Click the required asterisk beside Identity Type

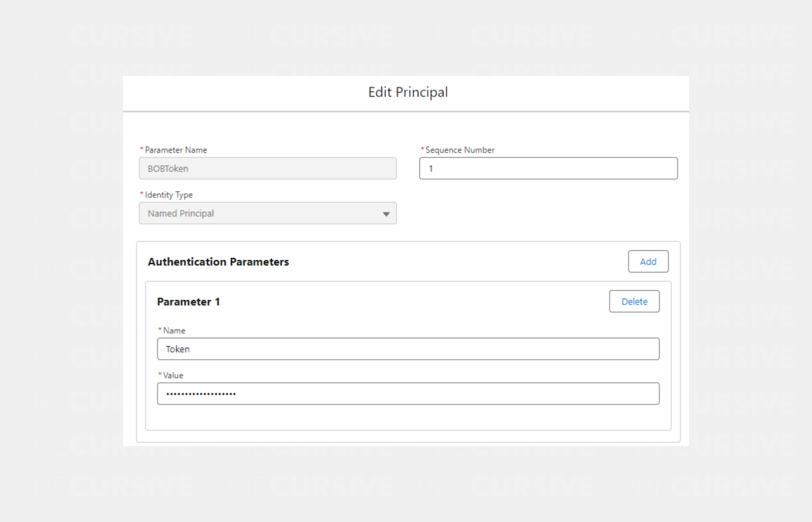tap(142, 194)
